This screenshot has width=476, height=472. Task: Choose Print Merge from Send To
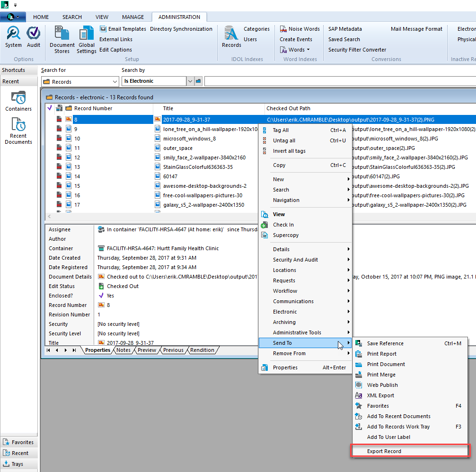pos(410,375)
